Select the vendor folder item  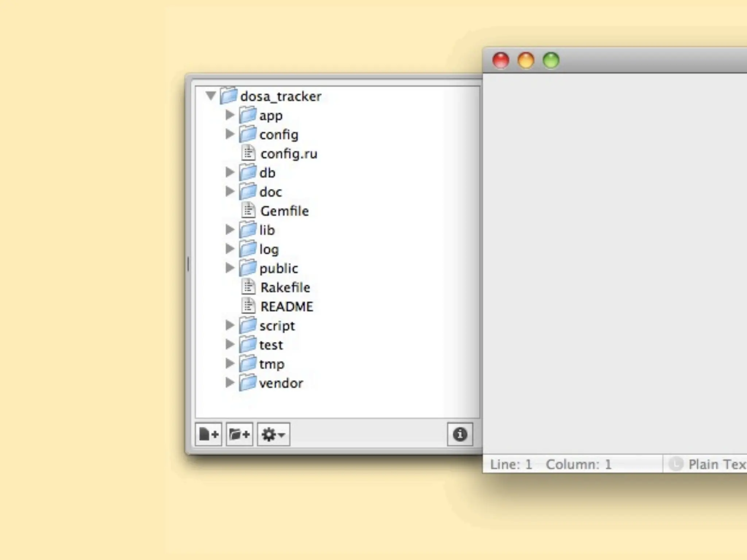[x=281, y=383]
